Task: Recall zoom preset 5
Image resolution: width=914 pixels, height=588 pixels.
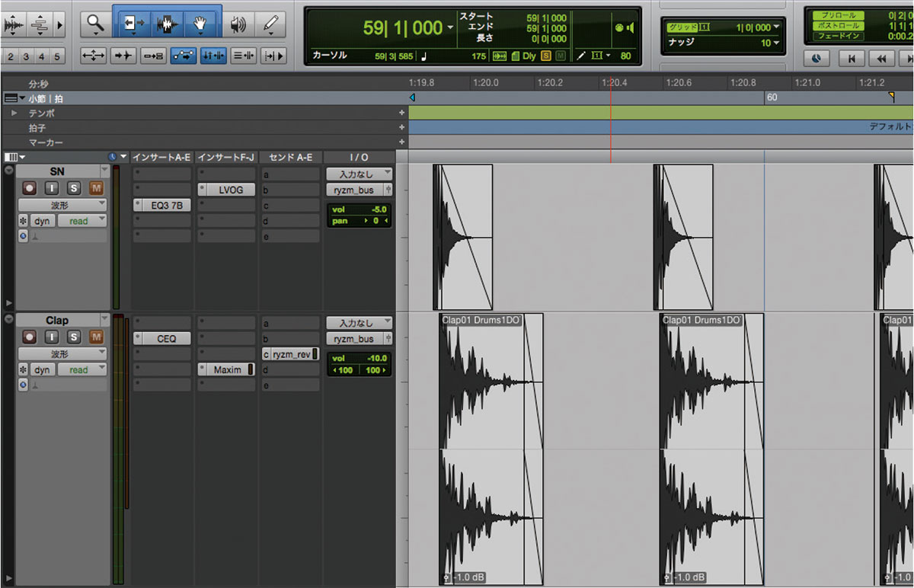Action: (x=58, y=56)
